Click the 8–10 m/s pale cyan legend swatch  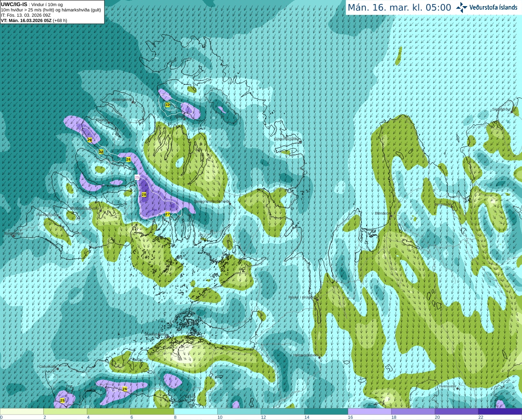196,411
